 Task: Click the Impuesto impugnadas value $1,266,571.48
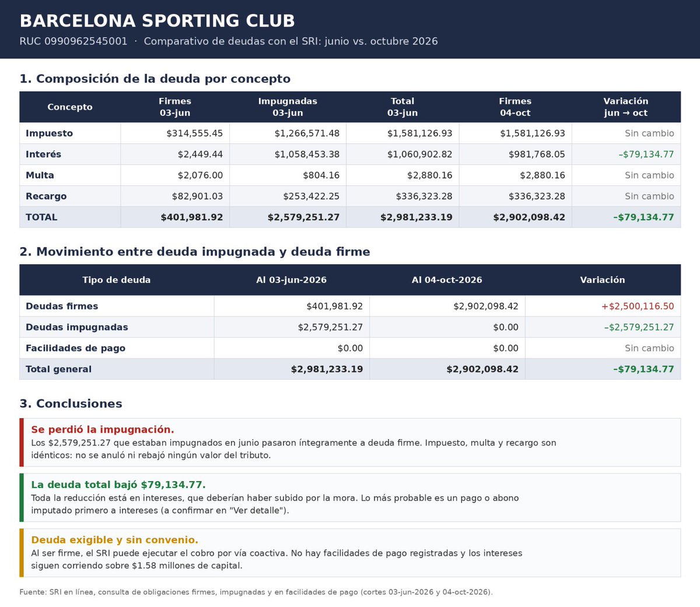[x=307, y=134]
